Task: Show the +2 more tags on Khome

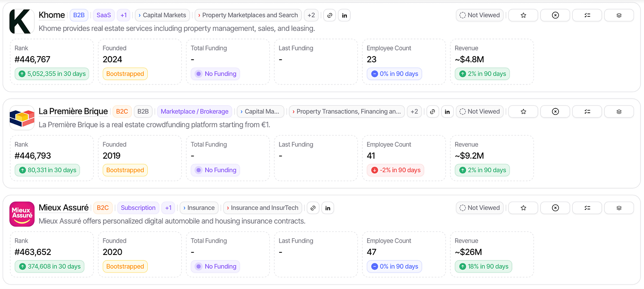Action: click(x=311, y=15)
